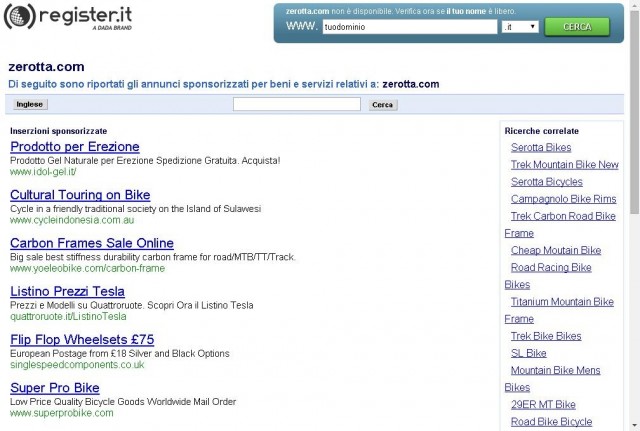Click the page vertical scrollbar thumb
Image resolution: width=640 pixels, height=431 pixels.
635,111
